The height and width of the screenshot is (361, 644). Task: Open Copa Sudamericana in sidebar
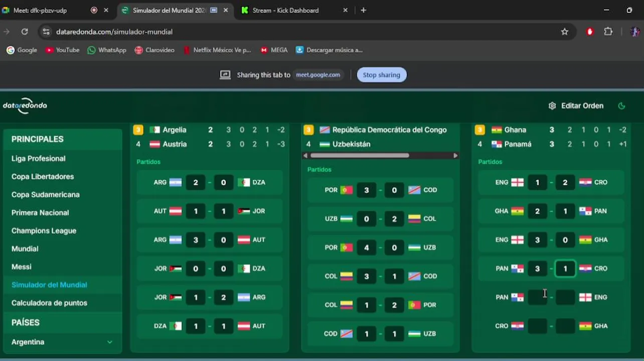(46, 195)
